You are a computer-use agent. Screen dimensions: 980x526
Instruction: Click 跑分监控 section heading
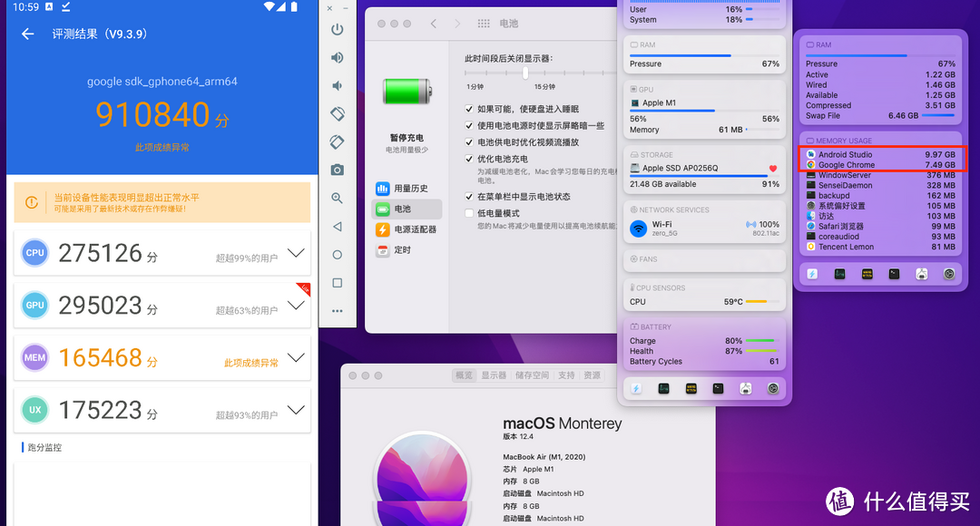click(x=44, y=447)
